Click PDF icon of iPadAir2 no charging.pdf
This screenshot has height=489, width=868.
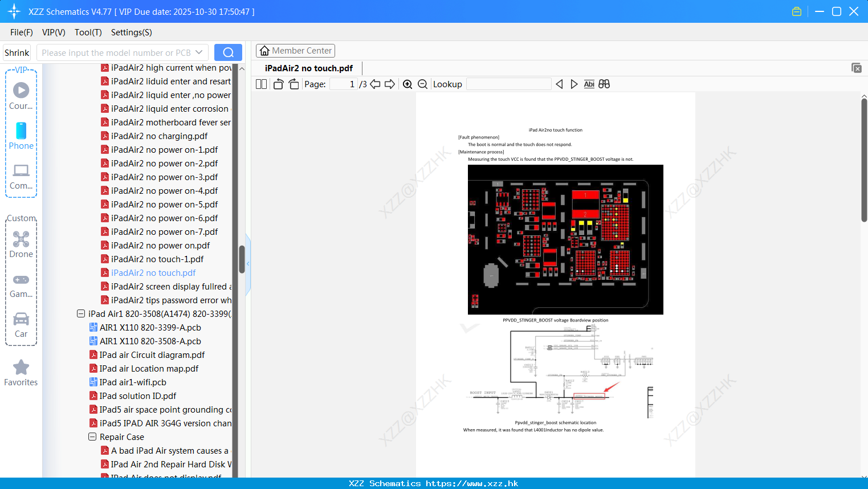coord(105,136)
